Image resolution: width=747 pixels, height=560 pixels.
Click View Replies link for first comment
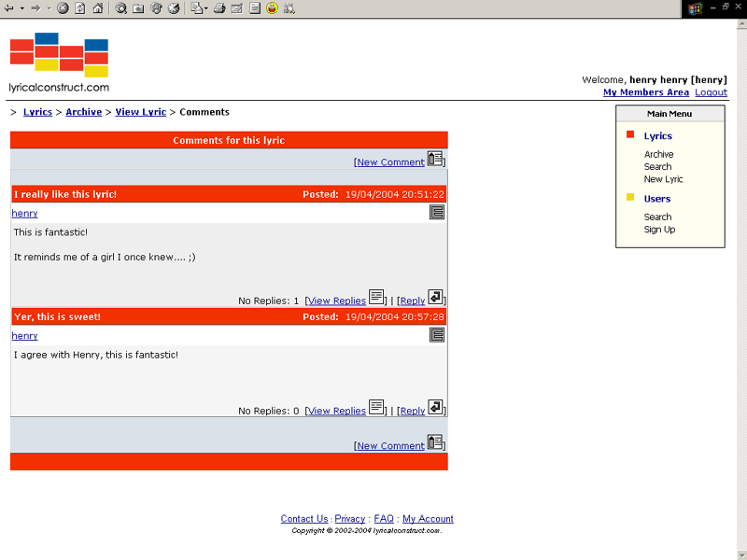[x=337, y=301]
